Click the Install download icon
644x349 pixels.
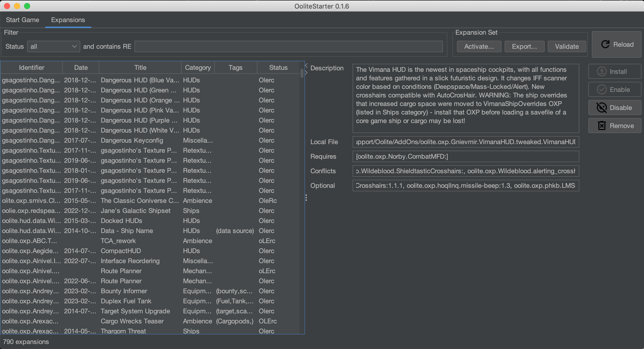coord(602,72)
